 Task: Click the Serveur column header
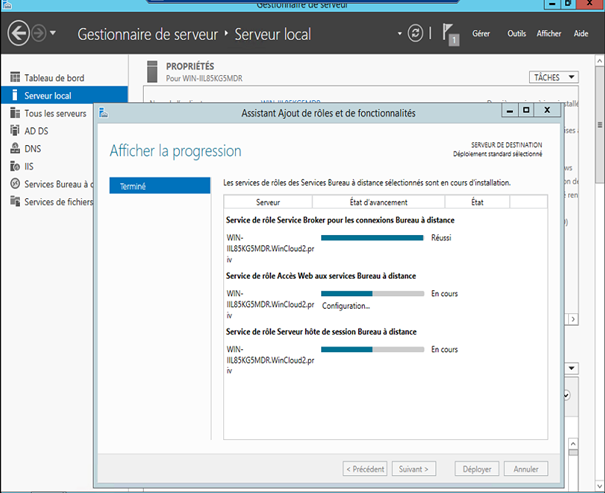point(267,201)
